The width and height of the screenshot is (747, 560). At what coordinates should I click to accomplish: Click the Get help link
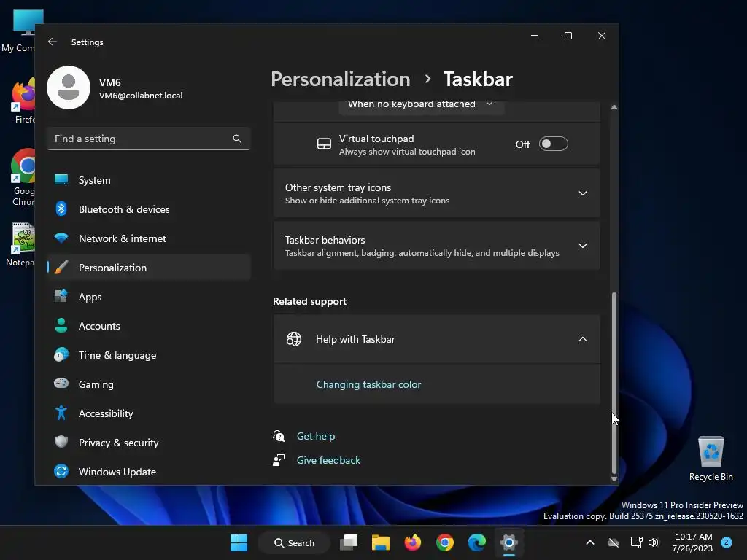(316, 436)
